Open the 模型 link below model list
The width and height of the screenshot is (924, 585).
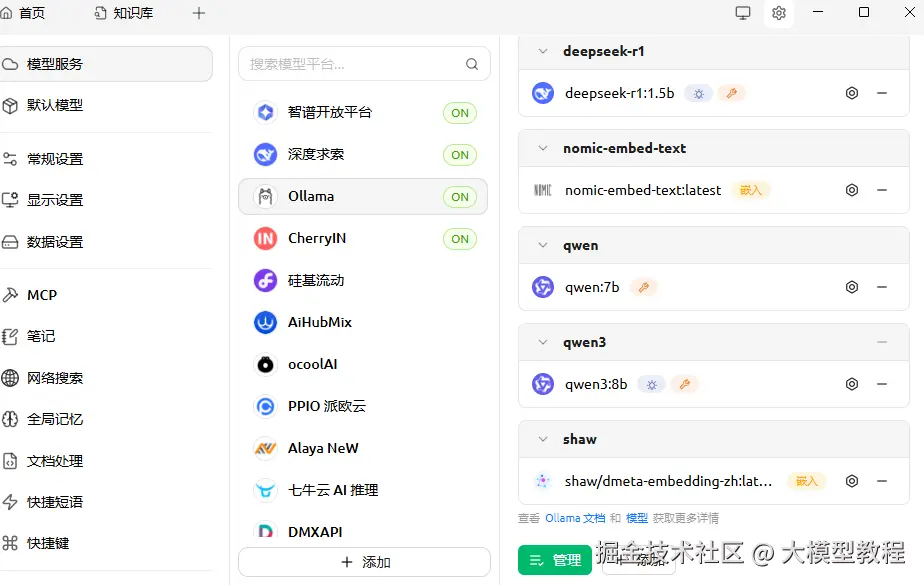[636, 518]
